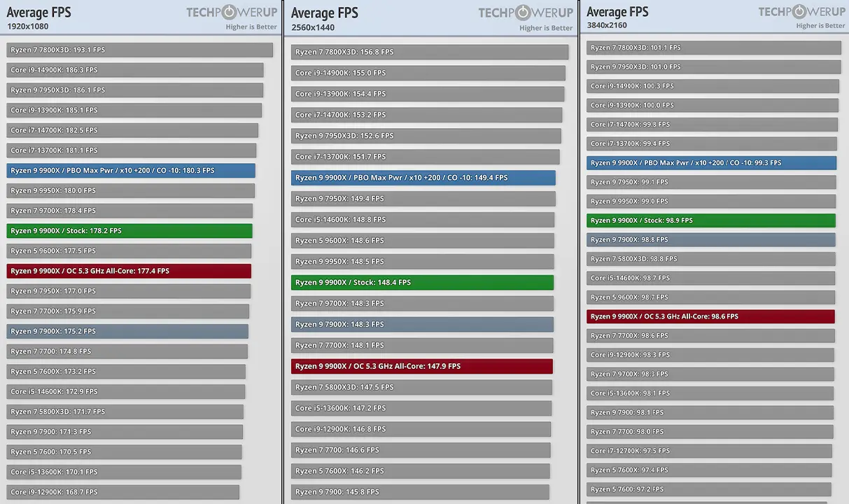Click the green 9900X Stock 98.9 FPS bar

pyautogui.click(x=710, y=220)
